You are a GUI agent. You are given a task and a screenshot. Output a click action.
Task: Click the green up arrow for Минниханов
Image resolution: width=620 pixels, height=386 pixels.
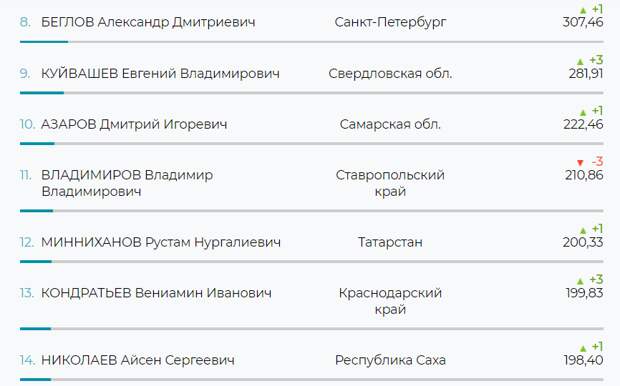pyautogui.click(x=583, y=231)
